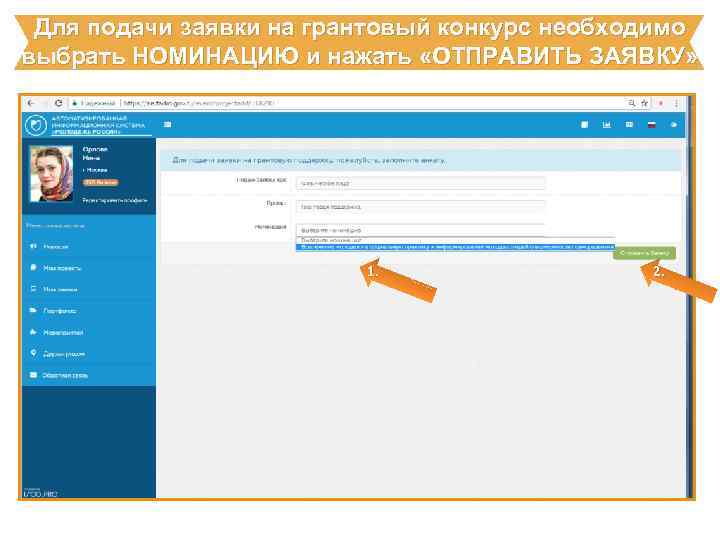The width and height of the screenshot is (720, 540).
Task: Open Новости in the sidebar
Action: (56, 247)
